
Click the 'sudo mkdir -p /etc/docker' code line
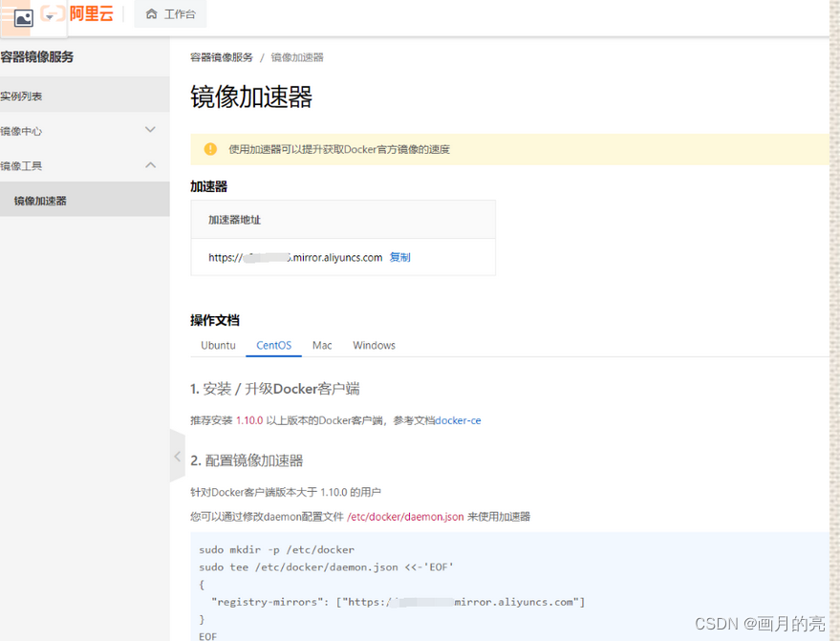pyautogui.click(x=276, y=549)
